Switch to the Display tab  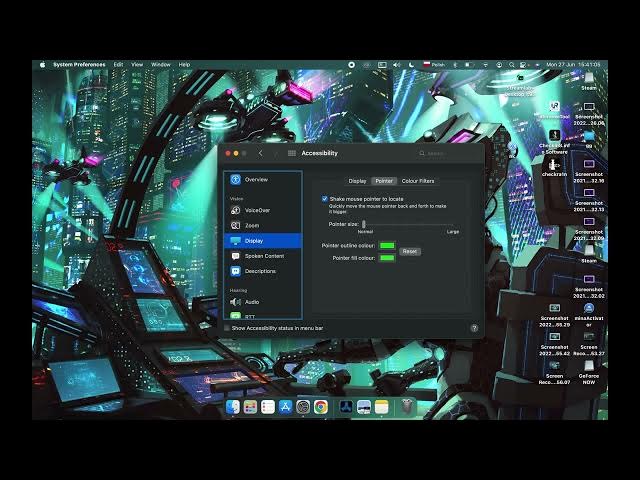click(x=357, y=181)
